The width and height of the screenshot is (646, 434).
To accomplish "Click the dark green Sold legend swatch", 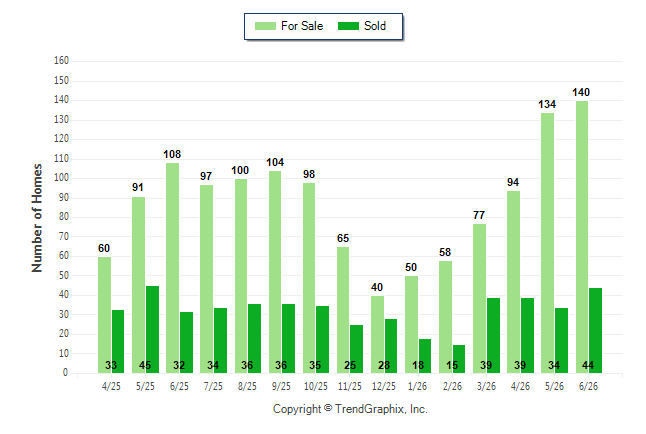I will click(348, 26).
